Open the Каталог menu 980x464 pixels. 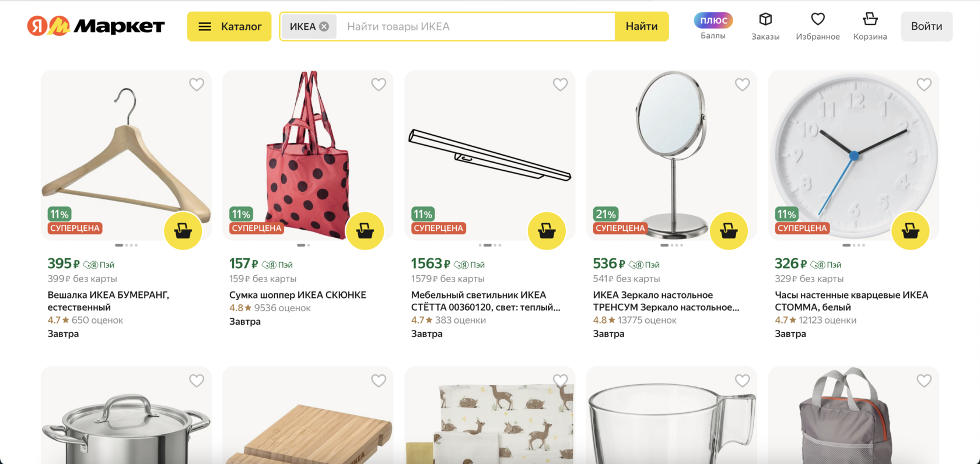[229, 26]
